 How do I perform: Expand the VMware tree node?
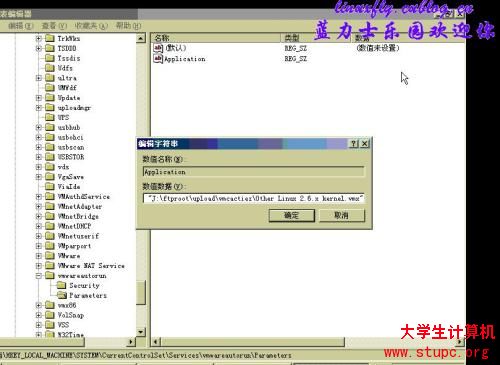tap(39, 256)
